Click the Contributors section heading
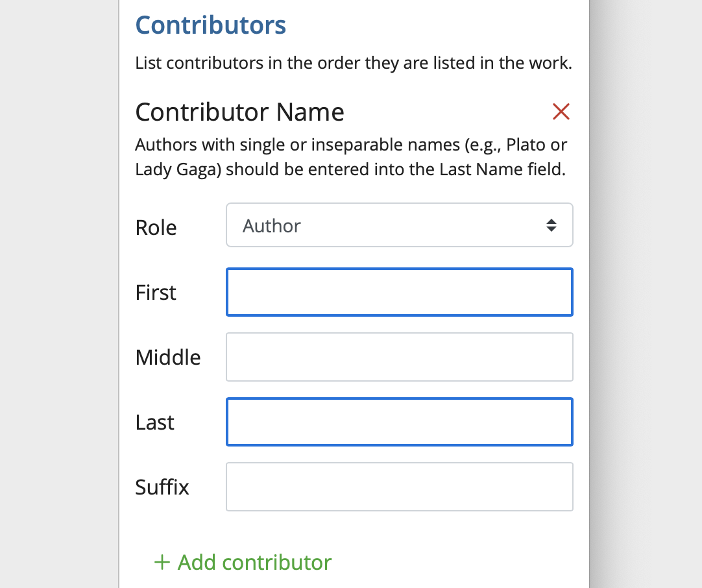Viewport: 702px width, 588px height. [x=210, y=25]
